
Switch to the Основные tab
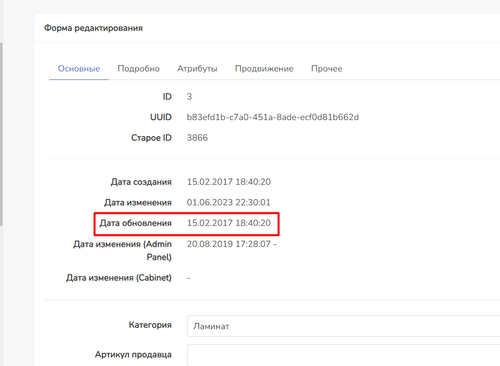(79, 69)
